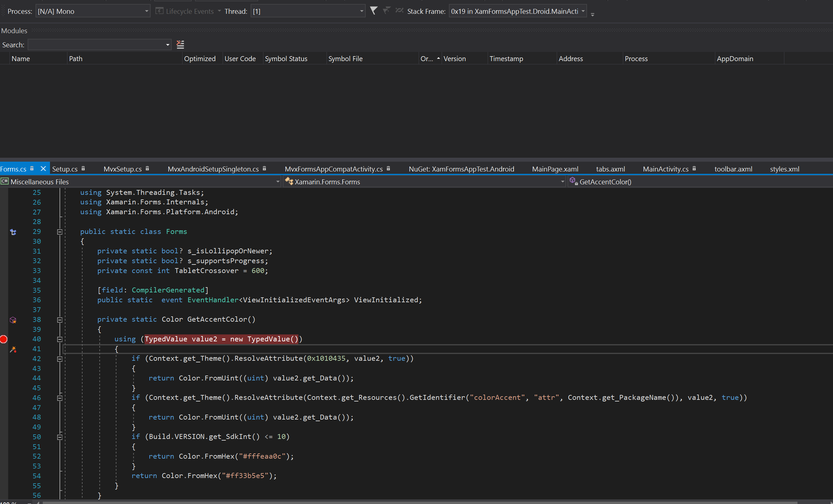Open the Stack Frame dropdown
The image size is (833, 504).
(518, 11)
